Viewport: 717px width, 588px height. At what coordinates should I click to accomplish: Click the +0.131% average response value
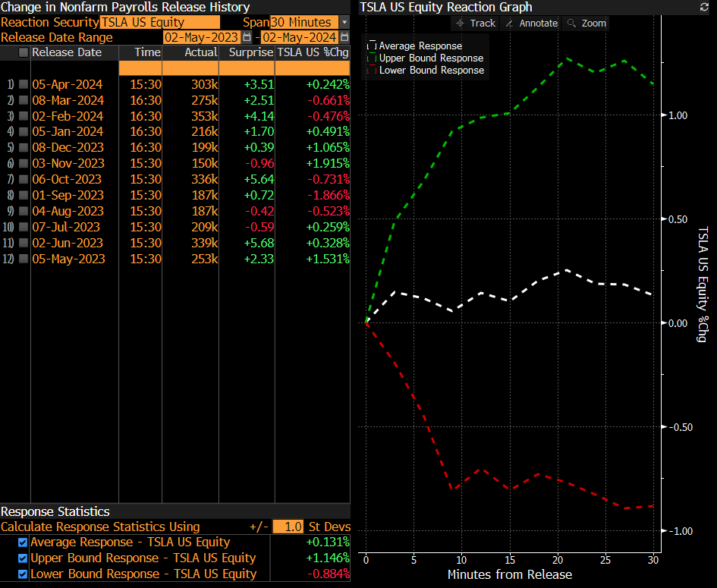point(328,542)
